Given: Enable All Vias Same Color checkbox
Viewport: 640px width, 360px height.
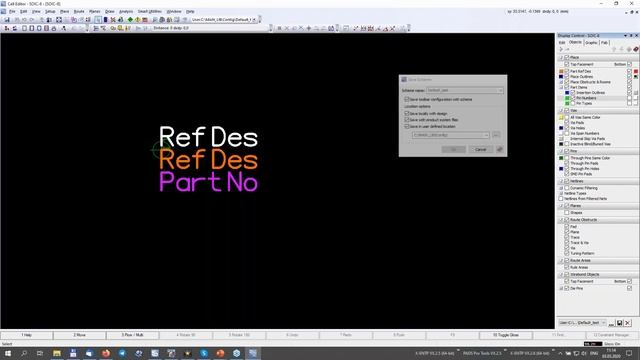Looking at the screenshot, I should pos(567,117).
